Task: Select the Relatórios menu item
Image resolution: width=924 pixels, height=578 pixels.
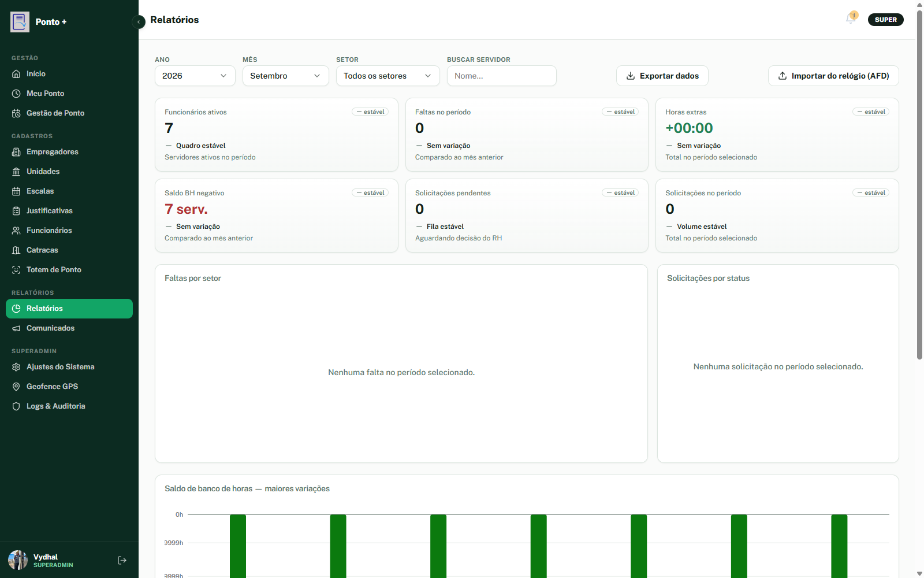Action: pyautogui.click(x=69, y=309)
